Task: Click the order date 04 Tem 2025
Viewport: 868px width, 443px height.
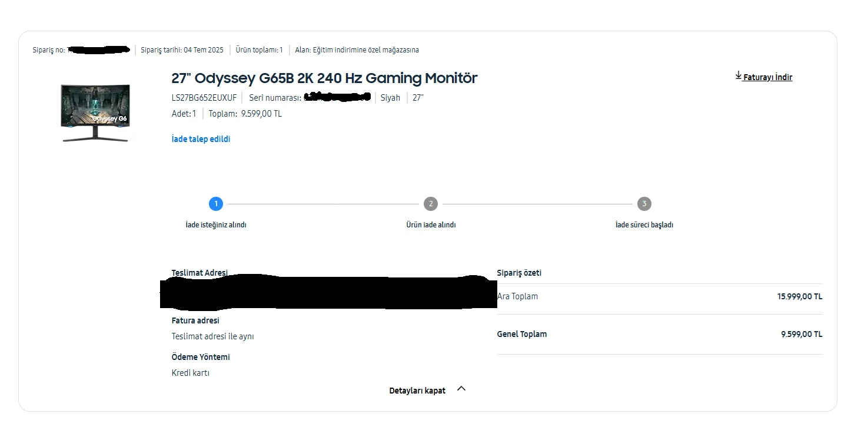Action: click(204, 50)
